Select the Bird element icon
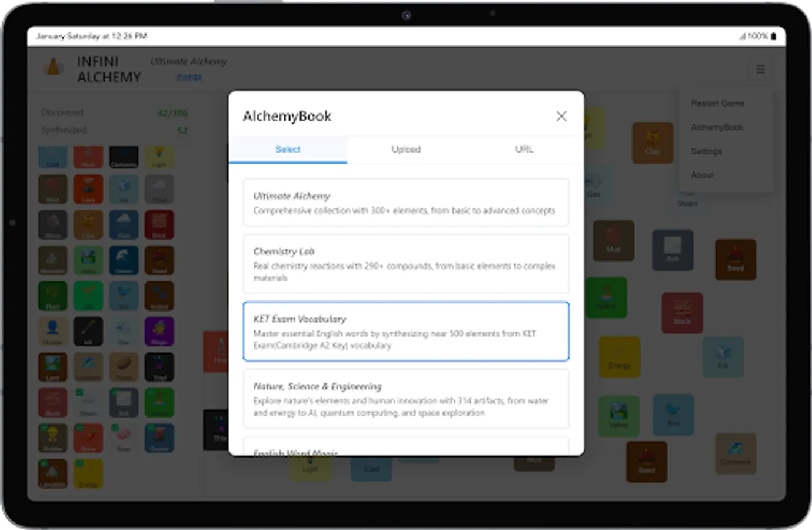 [x=124, y=296]
